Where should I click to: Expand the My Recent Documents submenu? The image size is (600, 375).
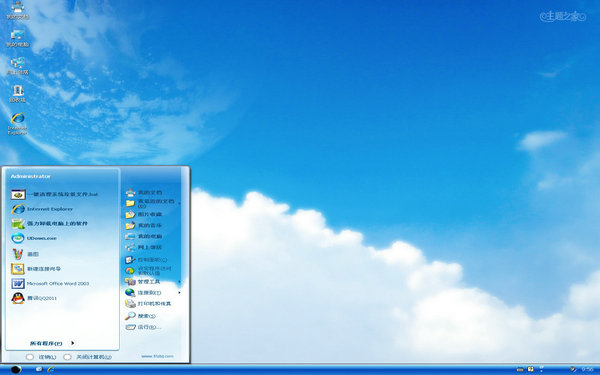pos(153,203)
